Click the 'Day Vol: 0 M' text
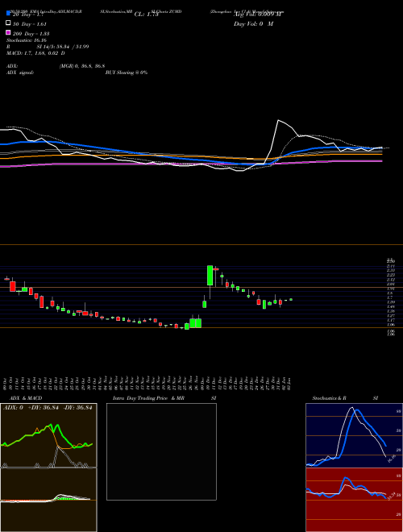Screen dimensions: 403x532 [253, 23]
